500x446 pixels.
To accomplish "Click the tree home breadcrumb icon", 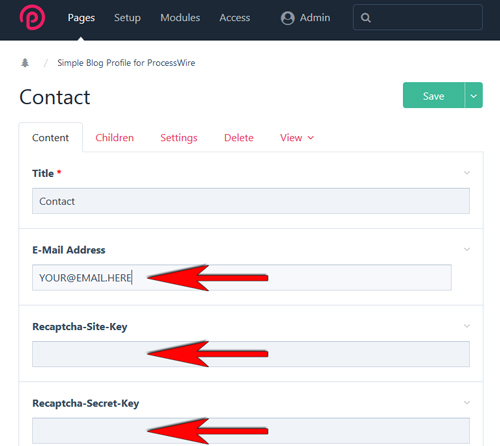I will tap(25, 63).
